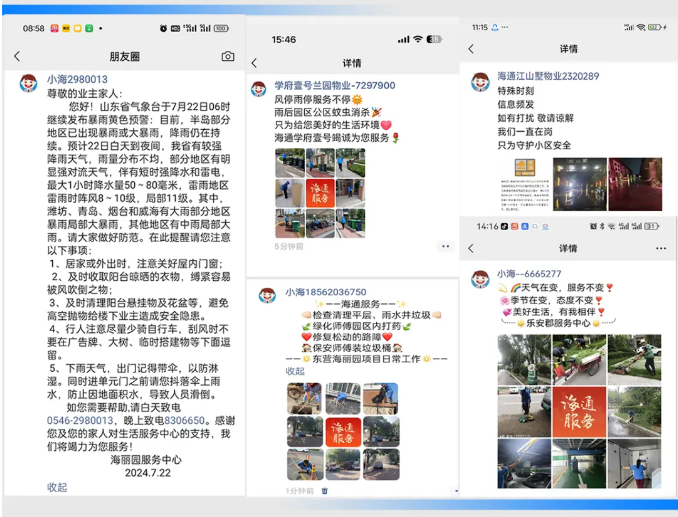This screenshot has width=678, height=517.
Task: Select text 东营海丽园项目日常工作
Action: pyautogui.click(x=366, y=359)
